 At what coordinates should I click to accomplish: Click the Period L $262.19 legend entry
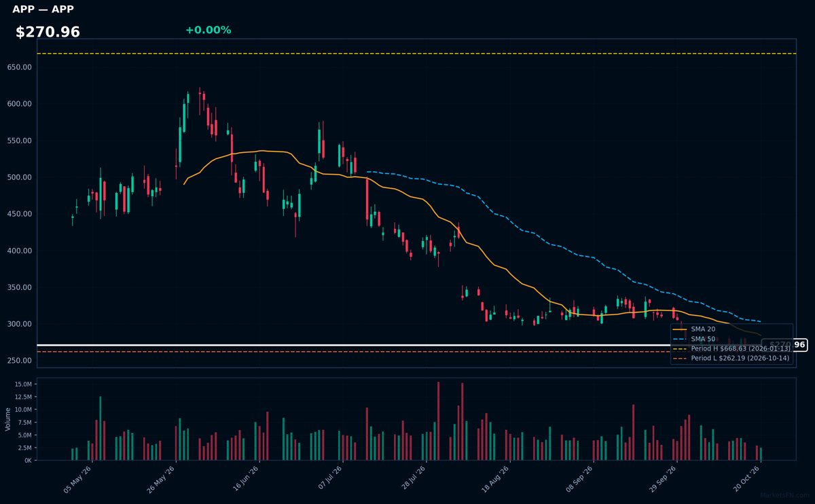(x=731, y=358)
